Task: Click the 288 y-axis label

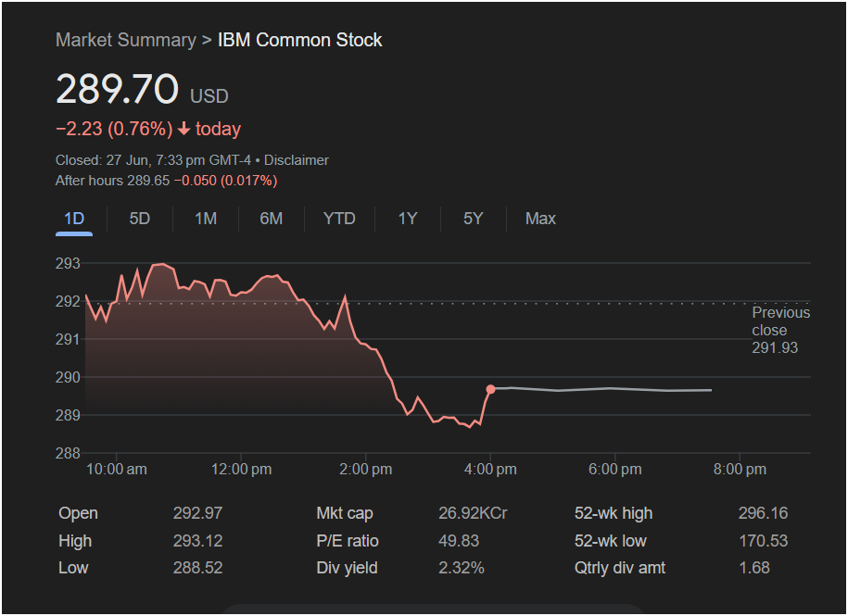Action: tap(68, 453)
